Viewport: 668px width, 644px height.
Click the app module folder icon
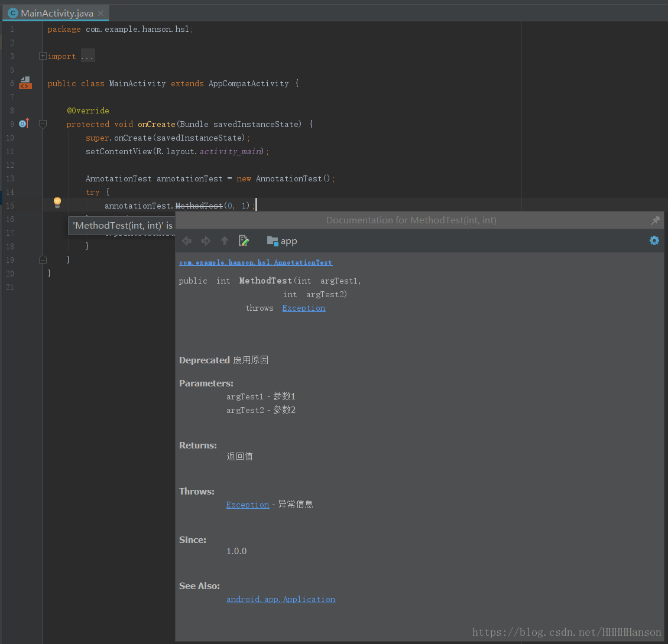click(x=273, y=241)
